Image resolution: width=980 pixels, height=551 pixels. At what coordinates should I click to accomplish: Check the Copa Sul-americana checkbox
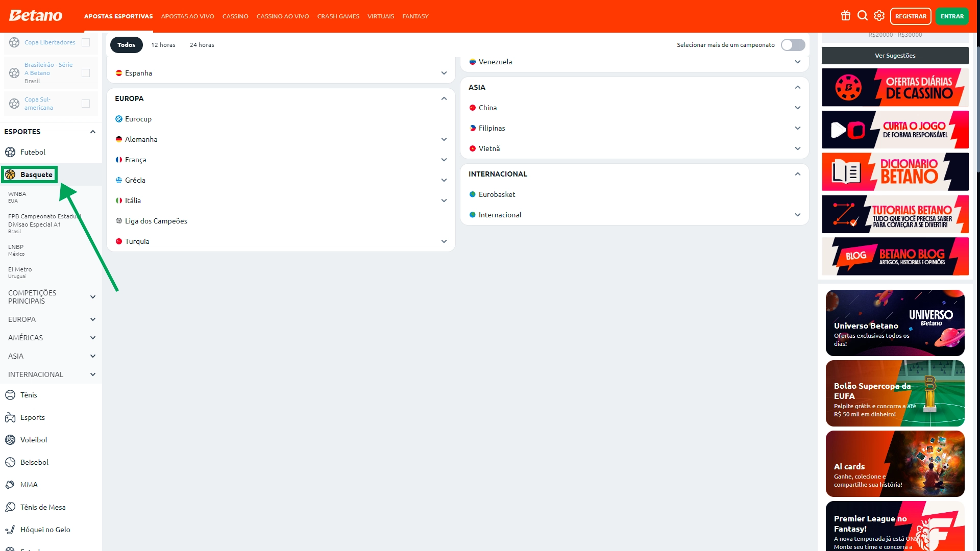pos(86,104)
